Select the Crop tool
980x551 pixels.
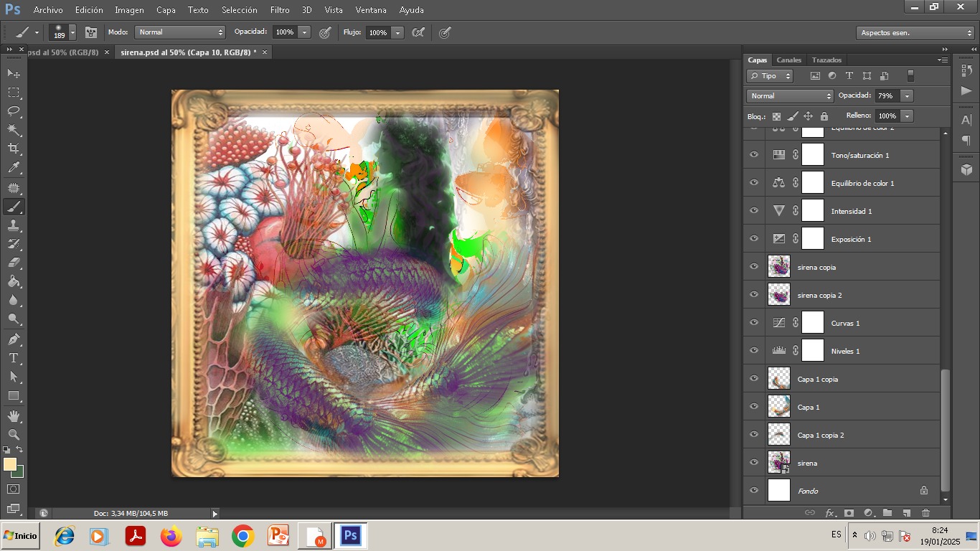pyautogui.click(x=14, y=149)
